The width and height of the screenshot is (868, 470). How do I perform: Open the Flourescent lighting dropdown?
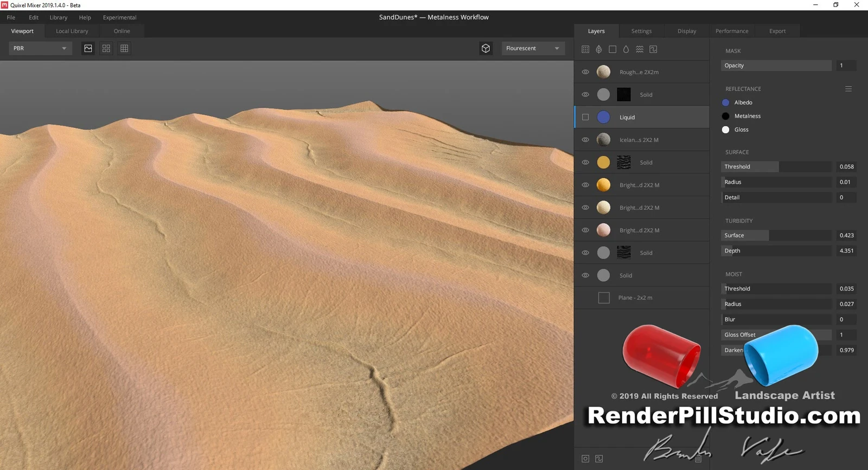(x=533, y=48)
